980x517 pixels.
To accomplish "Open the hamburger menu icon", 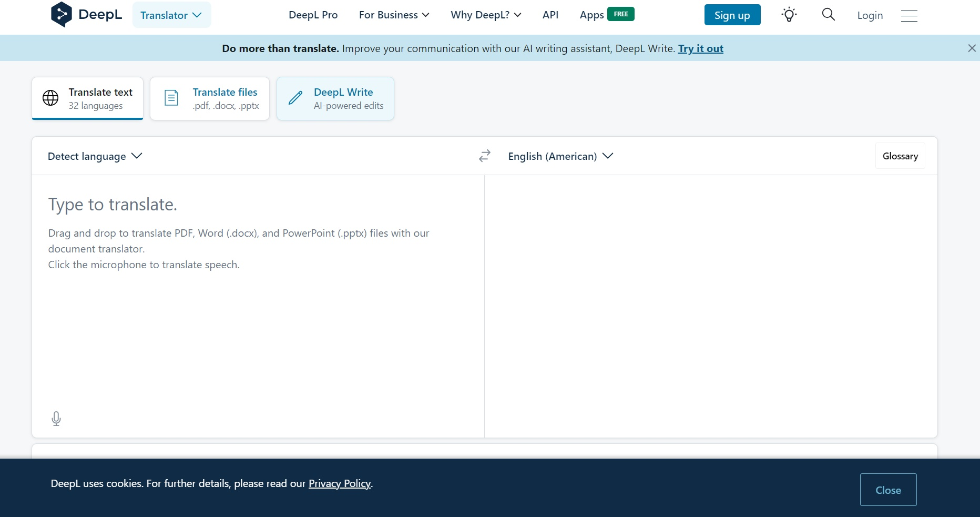I will (x=909, y=16).
